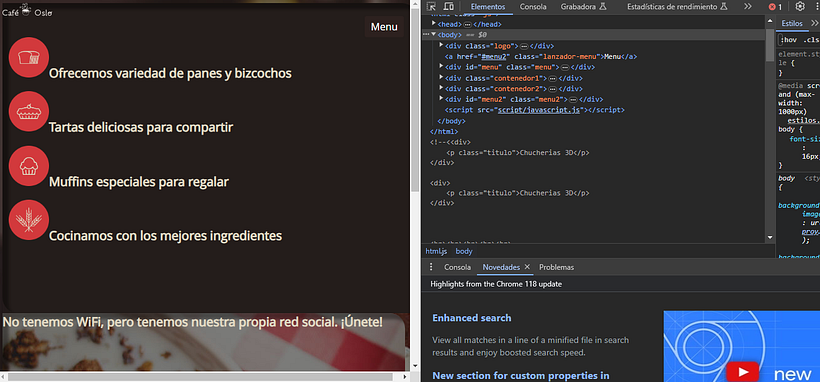Open Estadísticas de rendimiento tab
The width and height of the screenshot is (820, 382).
click(x=677, y=7)
